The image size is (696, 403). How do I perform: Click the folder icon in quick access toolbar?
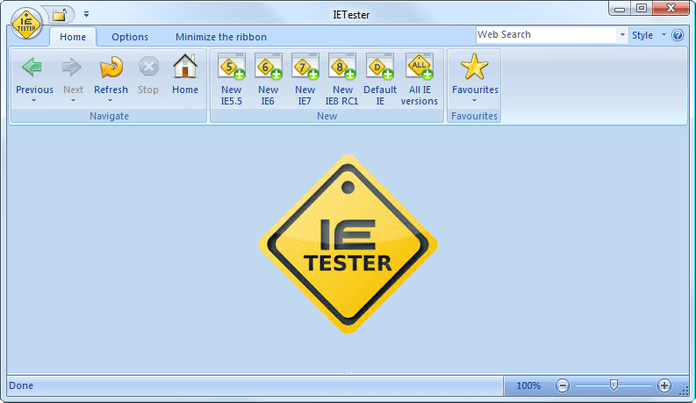[59, 15]
